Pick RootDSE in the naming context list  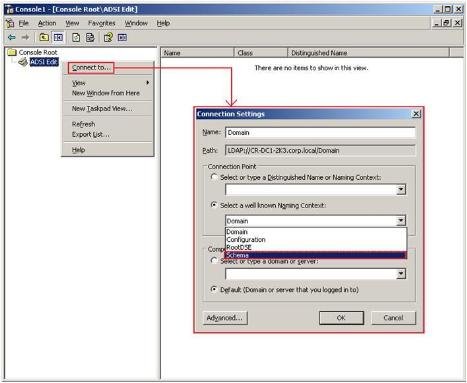(x=316, y=247)
